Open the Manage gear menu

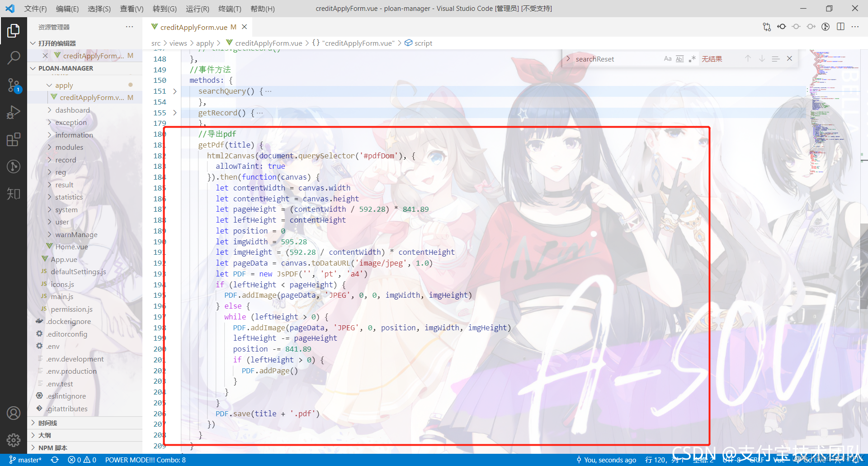coord(14,440)
